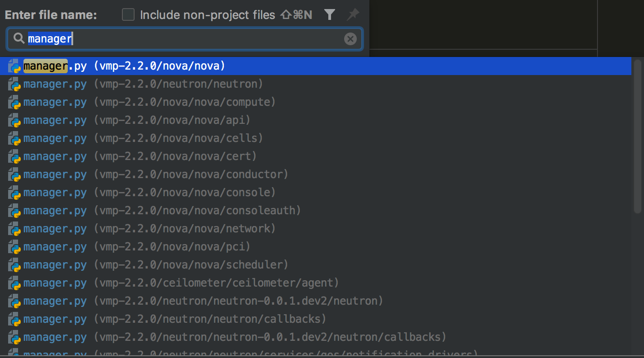Open manager.py from nova/nova/api
Screen dimensions: 644x358
(136, 120)
